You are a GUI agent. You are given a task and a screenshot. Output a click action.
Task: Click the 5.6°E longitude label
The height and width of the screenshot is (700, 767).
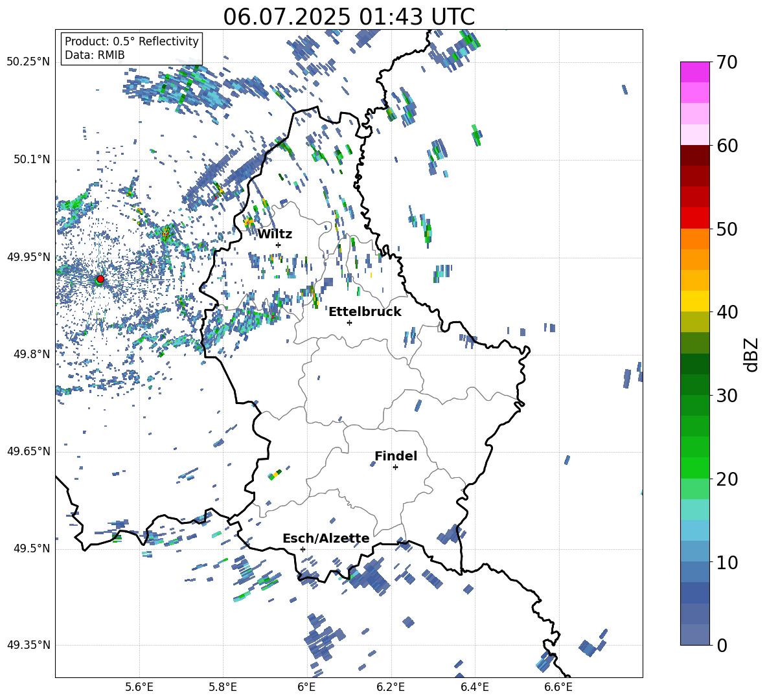point(139,687)
